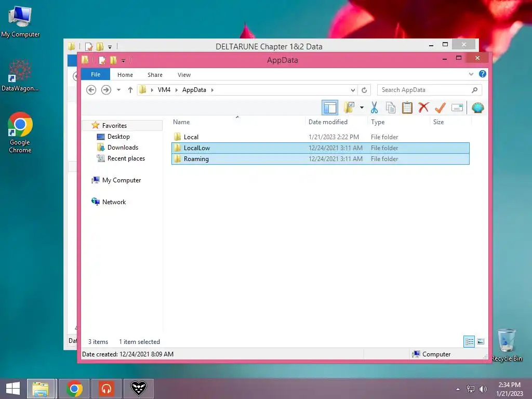Sort by Type column header

click(378, 122)
